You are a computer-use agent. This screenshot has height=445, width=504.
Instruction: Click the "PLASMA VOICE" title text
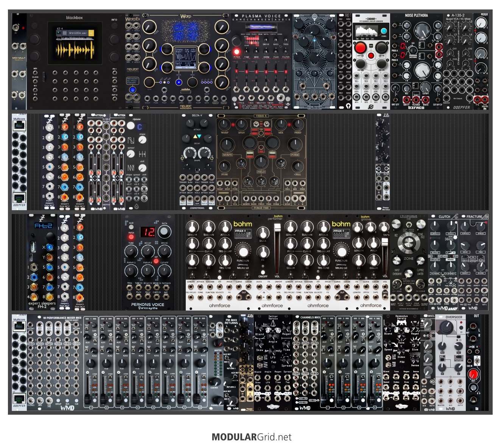pyautogui.click(x=262, y=16)
